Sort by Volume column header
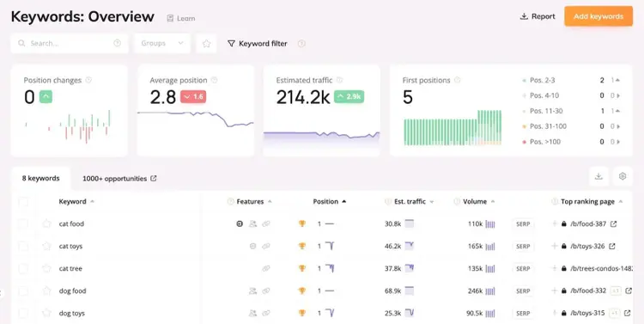 tap(474, 201)
